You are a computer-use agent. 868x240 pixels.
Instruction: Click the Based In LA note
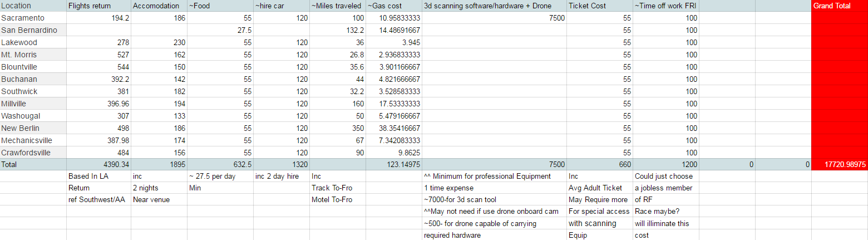coord(99,176)
